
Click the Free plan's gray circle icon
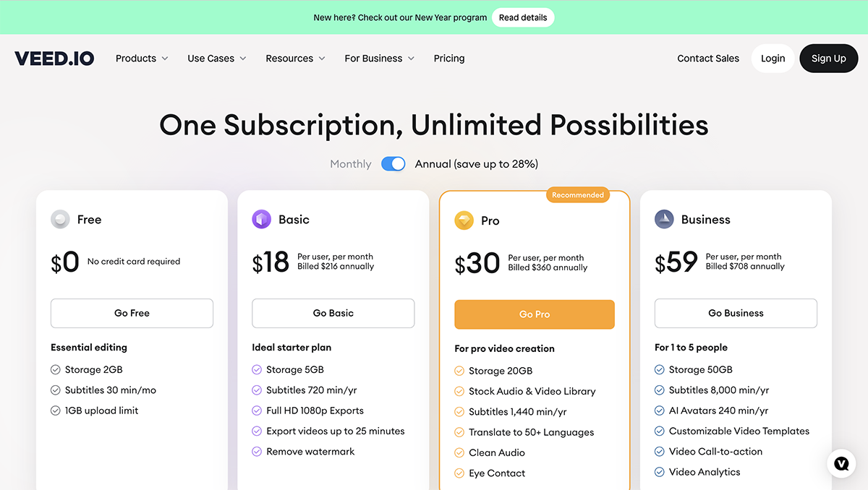[60, 219]
